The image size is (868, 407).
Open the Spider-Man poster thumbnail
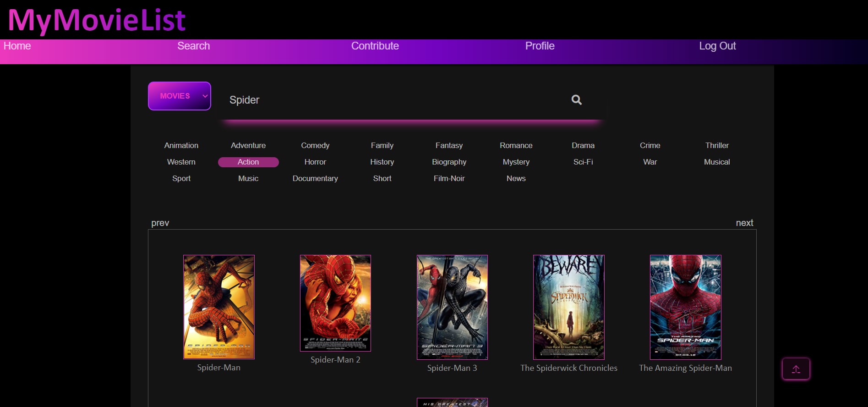point(219,307)
